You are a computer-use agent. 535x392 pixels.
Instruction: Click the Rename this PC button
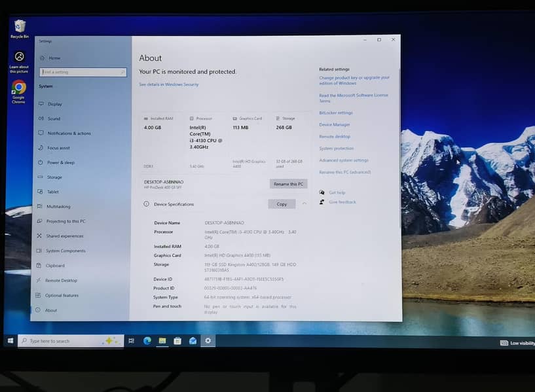click(x=288, y=184)
